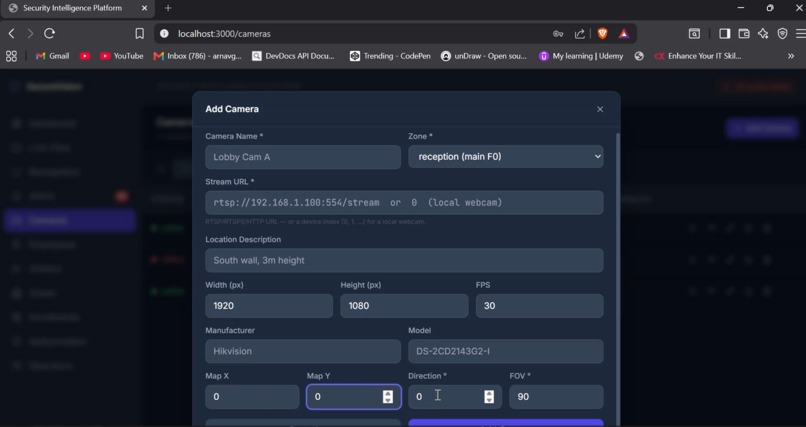Click the Map Y spinner arrows

coord(388,397)
